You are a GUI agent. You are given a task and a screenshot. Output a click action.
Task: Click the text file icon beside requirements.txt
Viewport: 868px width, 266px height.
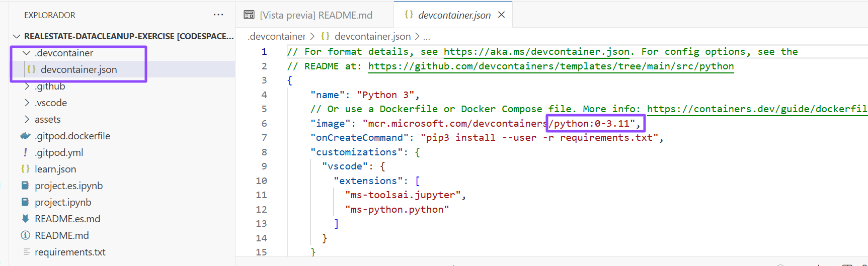coord(26,252)
